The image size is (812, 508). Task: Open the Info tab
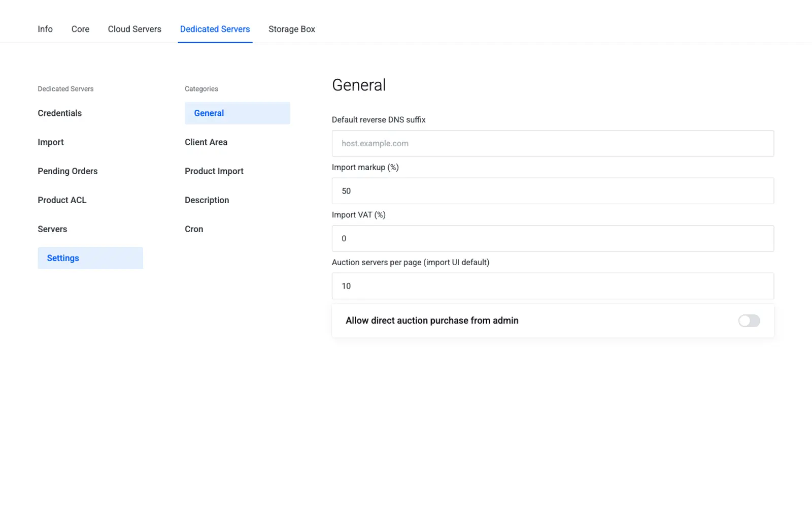pos(45,29)
